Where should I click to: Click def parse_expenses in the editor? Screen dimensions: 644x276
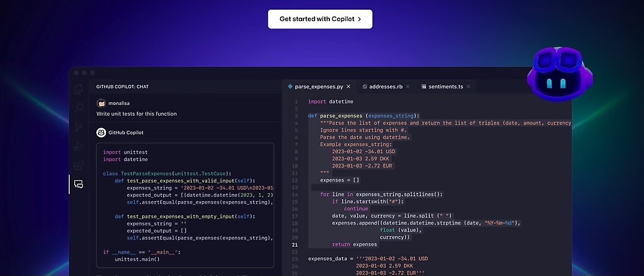point(364,116)
